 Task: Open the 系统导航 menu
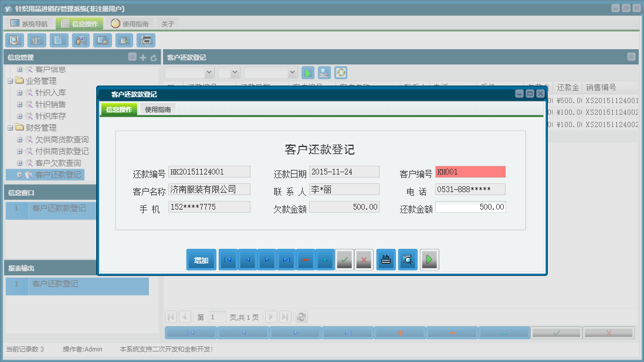(x=30, y=22)
